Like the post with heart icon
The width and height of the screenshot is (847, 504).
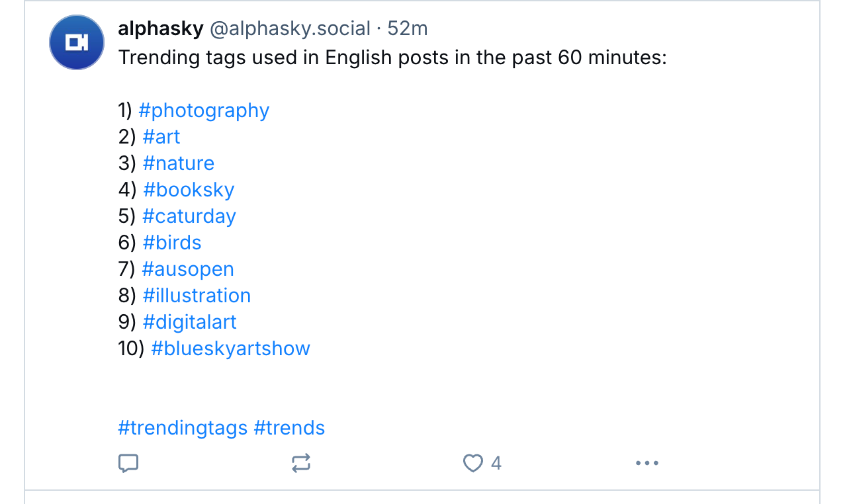click(x=472, y=463)
